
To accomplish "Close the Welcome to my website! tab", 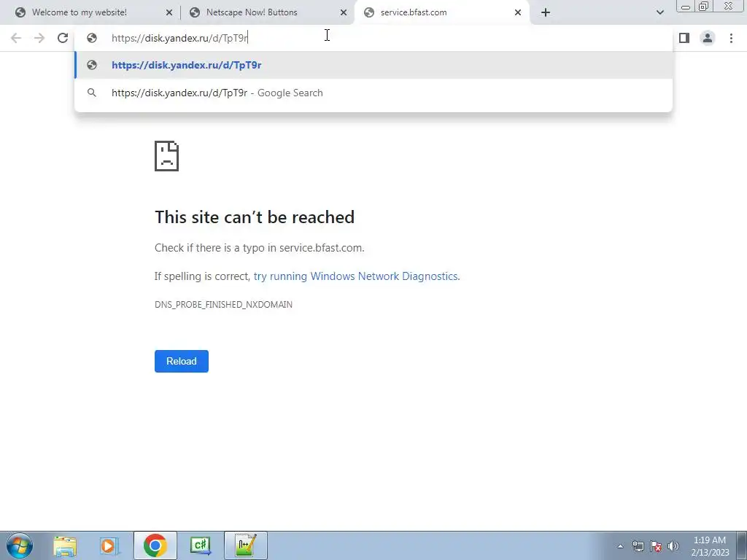I will pos(169,13).
